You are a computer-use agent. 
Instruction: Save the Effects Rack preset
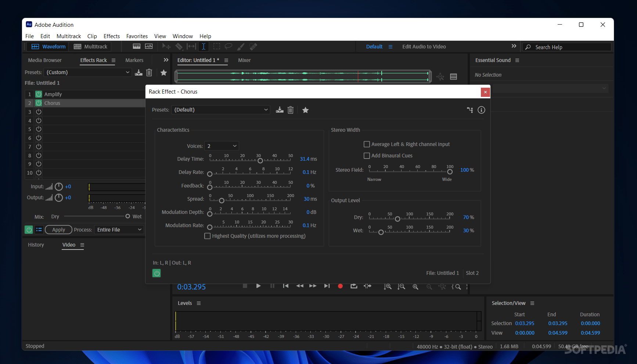pos(138,73)
